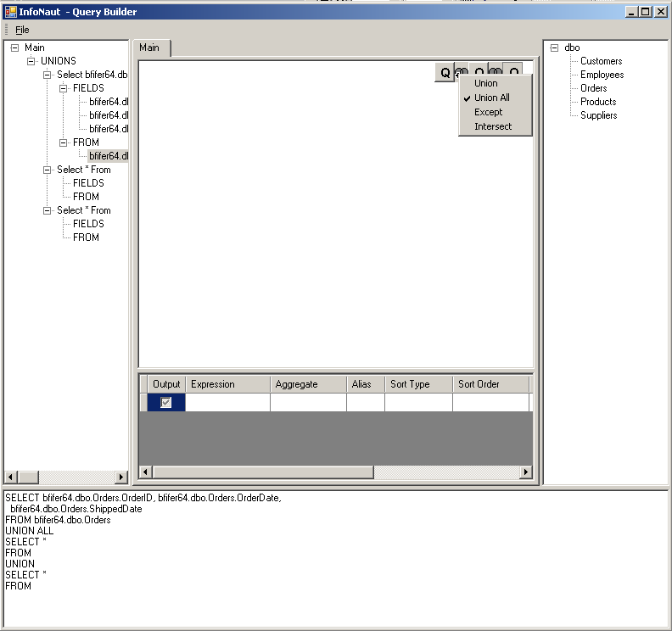The width and height of the screenshot is (672, 631).
Task: Select the Main tab
Action: [x=149, y=47]
